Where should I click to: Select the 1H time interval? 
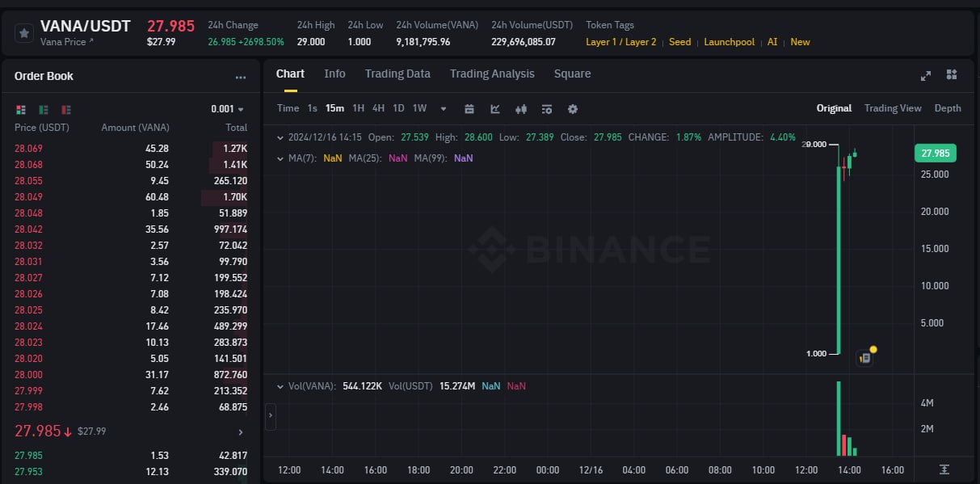pos(358,108)
